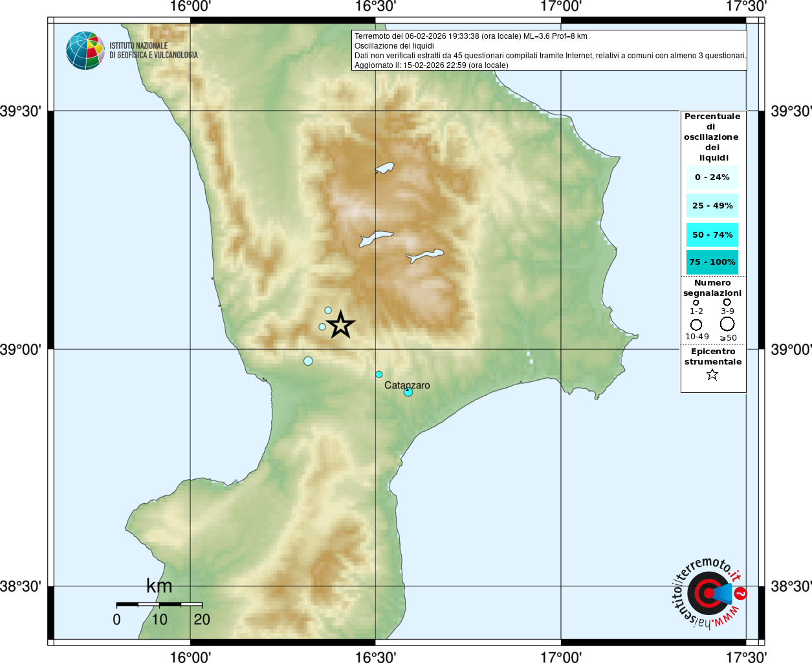Screen dimensions: 812x663
Task: Click the earthquake header line with ML=3.6
Action: pyautogui.click(x=470, y=36)
